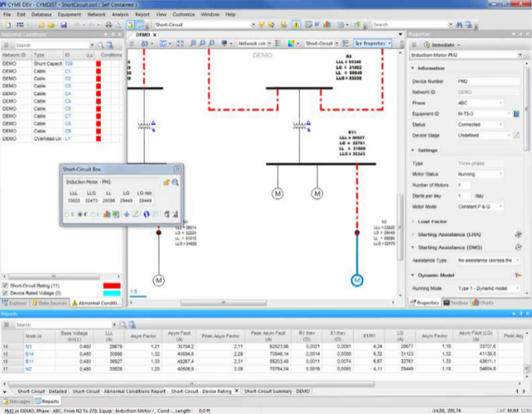Open bar chart in Short-Circuit Box
The height and width of the screenshot is (414, 532).
(x=107, y=214)
